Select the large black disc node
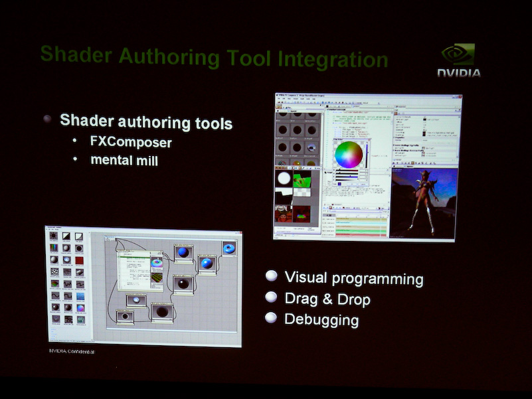 pyautogui.click(x=162, y=312)
